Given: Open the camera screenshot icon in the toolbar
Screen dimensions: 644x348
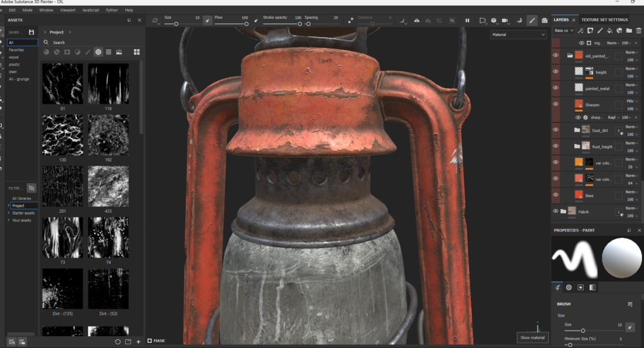Looking at the screenshot, I should coord(544,20).
